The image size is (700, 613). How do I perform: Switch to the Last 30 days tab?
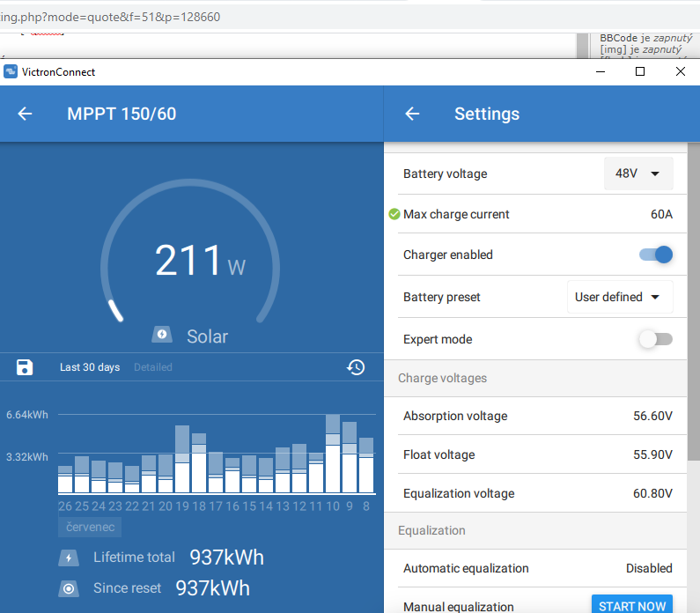click(90, 367)
